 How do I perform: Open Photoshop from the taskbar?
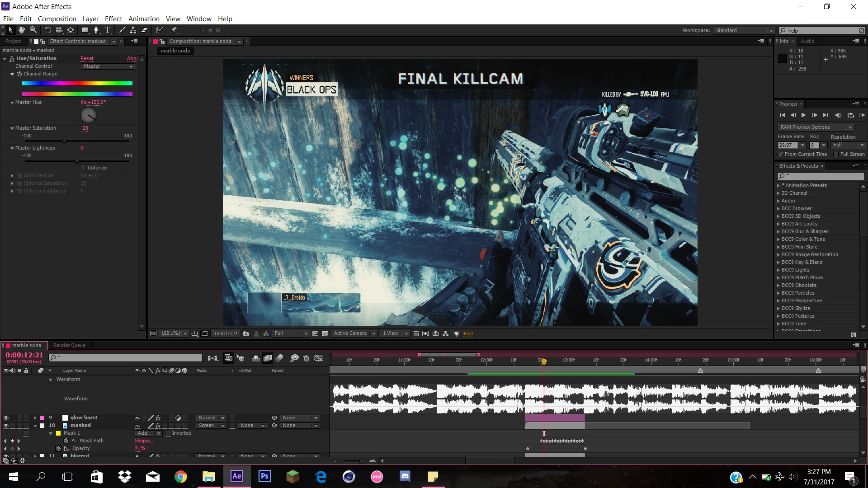tap(264, 476)
